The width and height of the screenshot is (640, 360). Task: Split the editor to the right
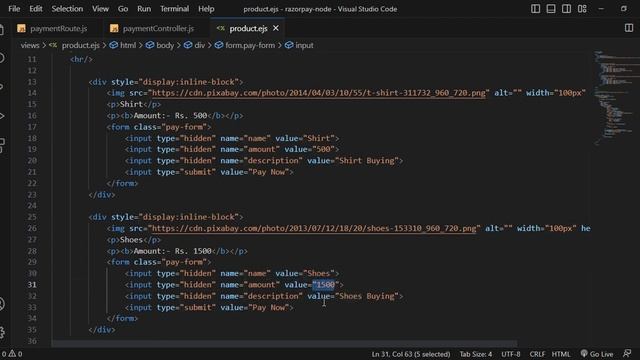tap(629, 28)
